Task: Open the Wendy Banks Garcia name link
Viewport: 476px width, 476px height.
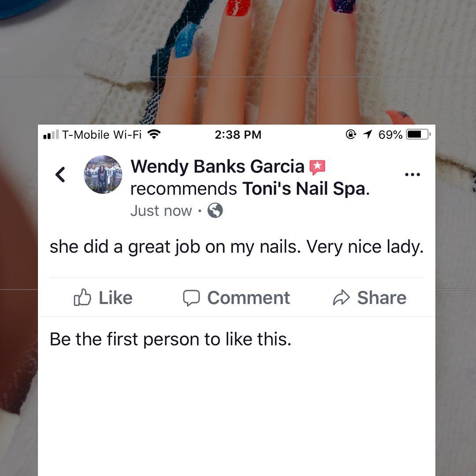Action: click(217, 167)
